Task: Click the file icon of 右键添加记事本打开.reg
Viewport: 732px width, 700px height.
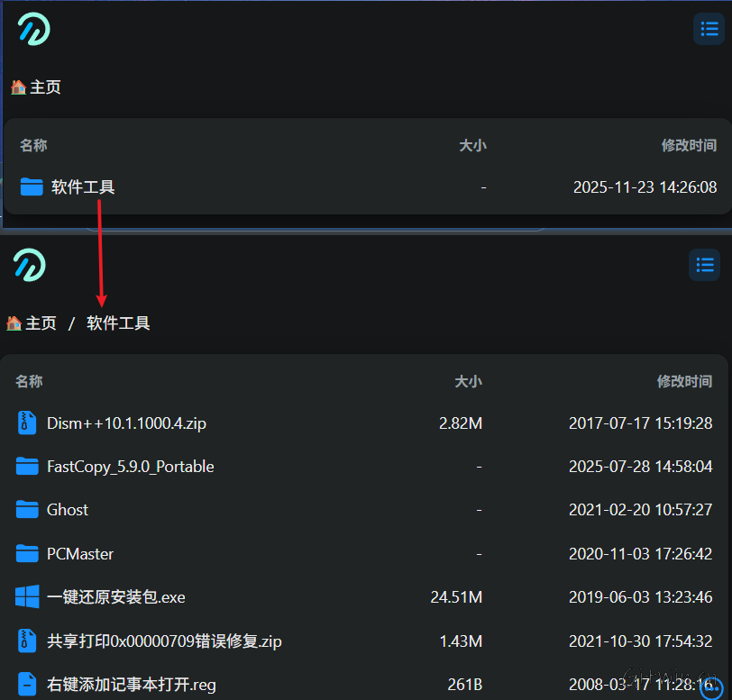Action: pos(27,684)
